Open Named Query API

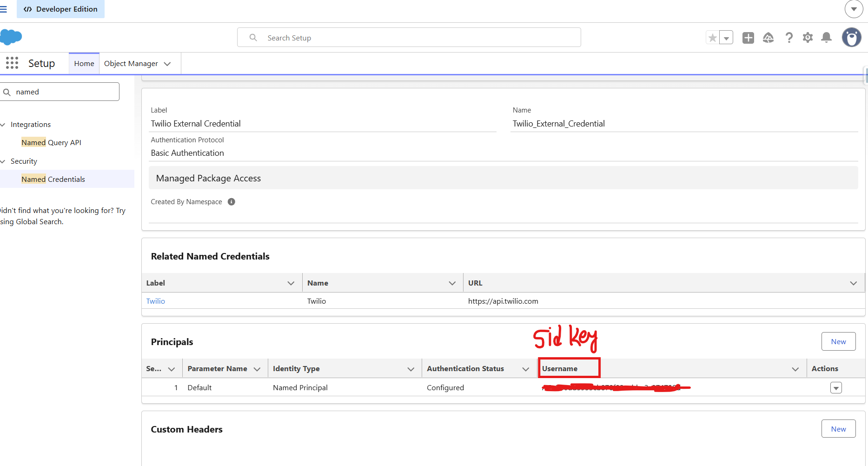coord(51,142)
